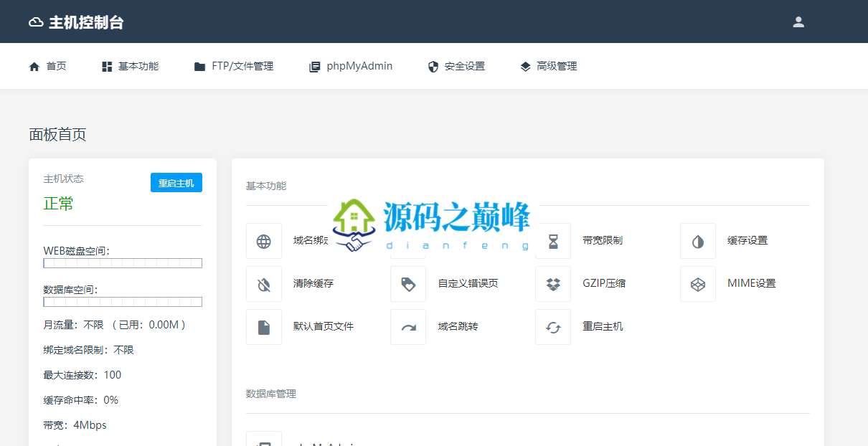Open the user account profile icon
The height and width of the screenshot is (446, 868).
pos(798,22)
